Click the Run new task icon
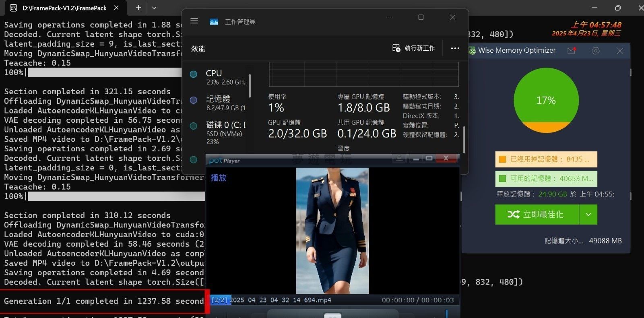Image resolution: width=644 pixels, height=318 pixels. coord(396,48)
